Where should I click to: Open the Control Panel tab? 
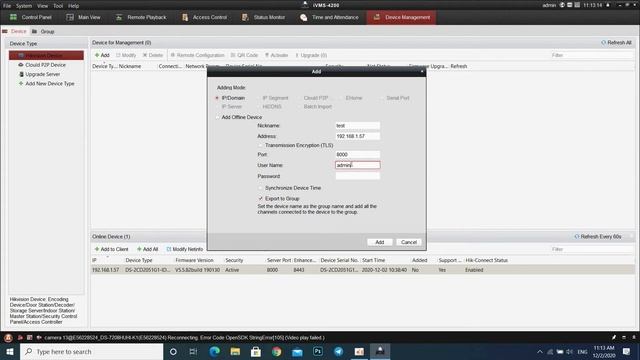[31, 17]
